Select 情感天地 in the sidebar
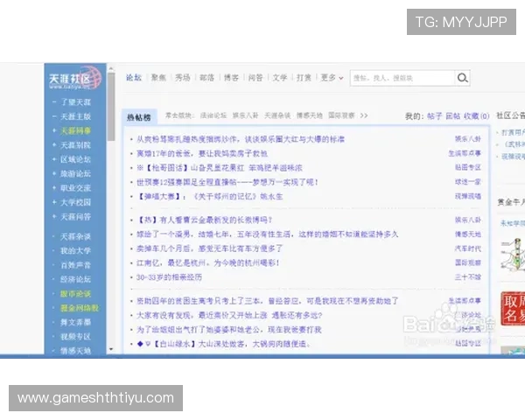525x420 pixels. [x=75, y=350]
